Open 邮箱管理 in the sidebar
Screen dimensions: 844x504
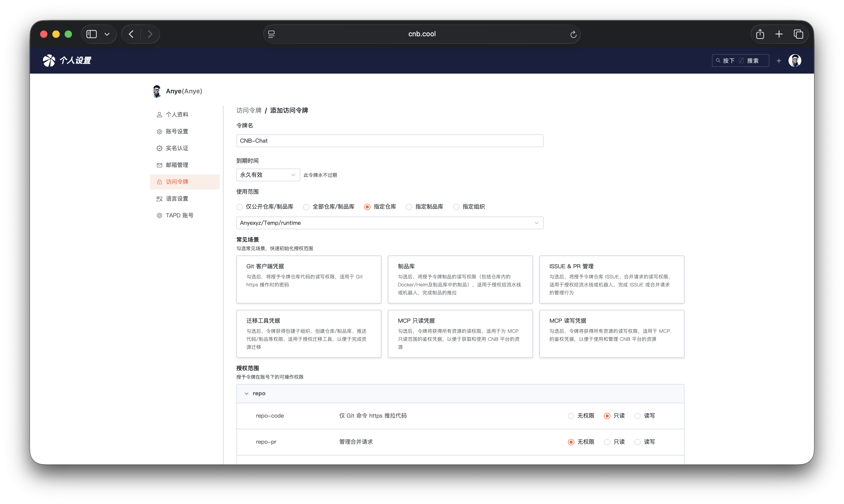[x=185, y=165]
